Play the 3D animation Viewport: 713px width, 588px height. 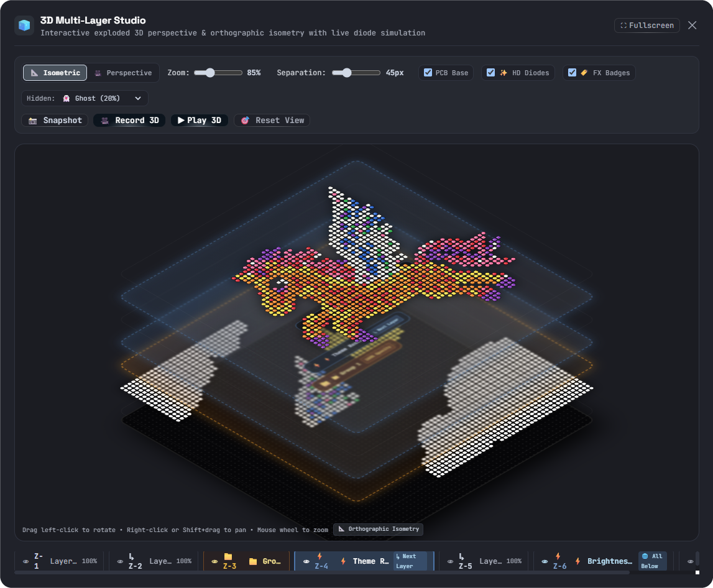click(199, 121)
